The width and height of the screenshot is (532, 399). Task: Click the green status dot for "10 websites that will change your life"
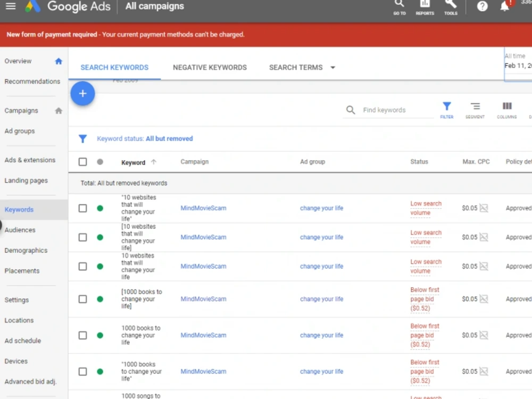pyautogui.click(x=100, y=209)
